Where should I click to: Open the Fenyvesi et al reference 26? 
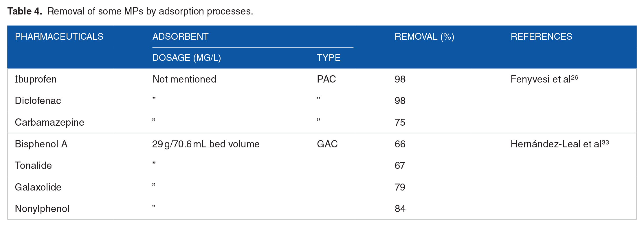544,79
